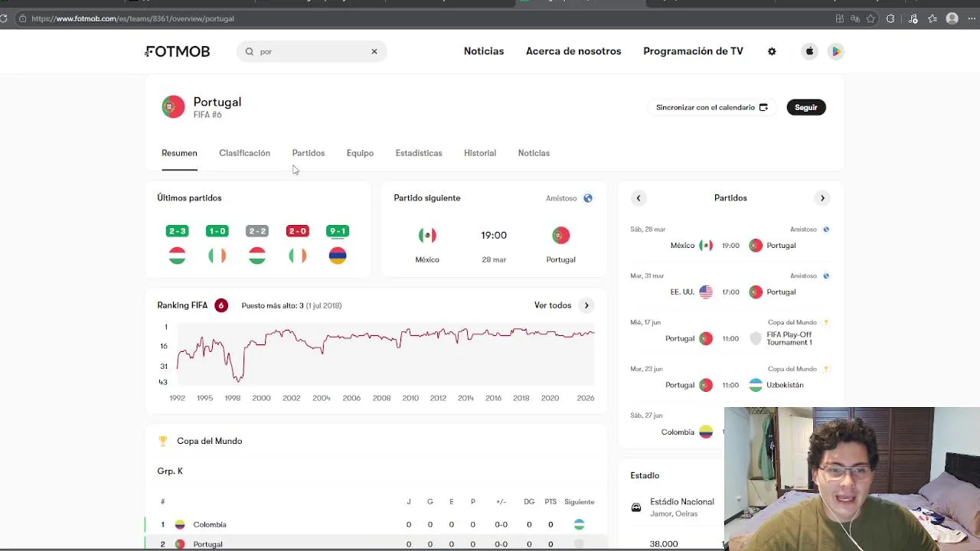Open Portugal vs Uzbekistán fixture

(730, 379)
